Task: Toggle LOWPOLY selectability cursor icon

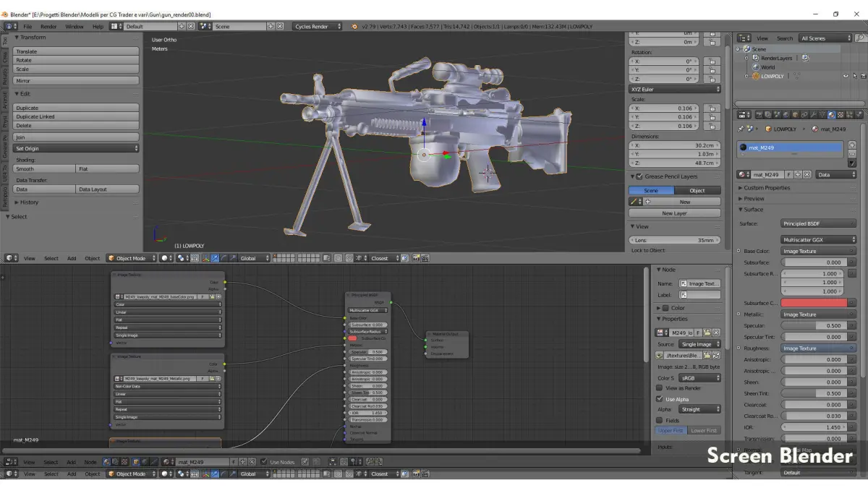Action: (x=855, y=76)
